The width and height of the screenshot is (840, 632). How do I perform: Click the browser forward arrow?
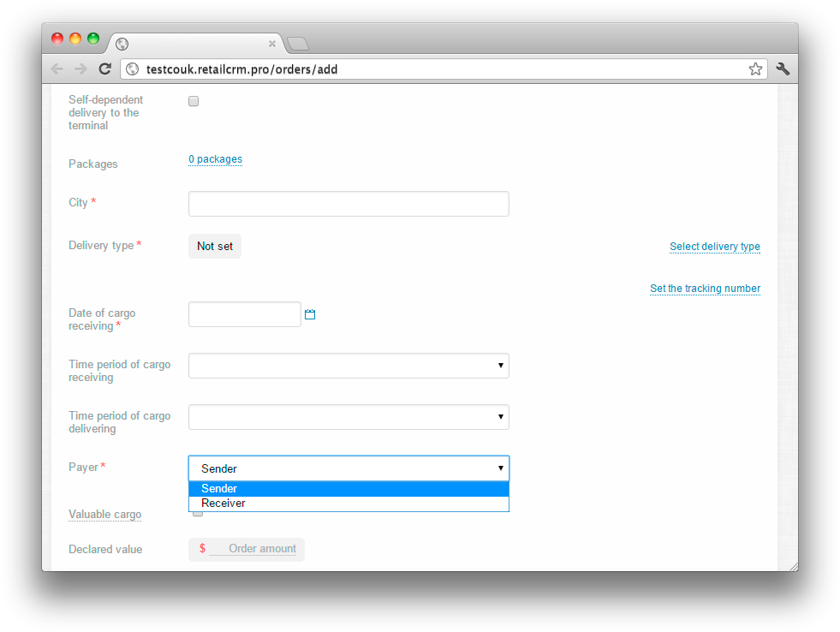80,69
